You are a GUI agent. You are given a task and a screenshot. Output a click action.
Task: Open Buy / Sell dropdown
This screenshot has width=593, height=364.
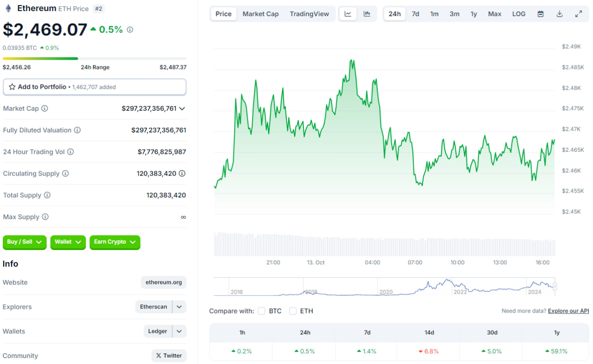pos(25,242)
